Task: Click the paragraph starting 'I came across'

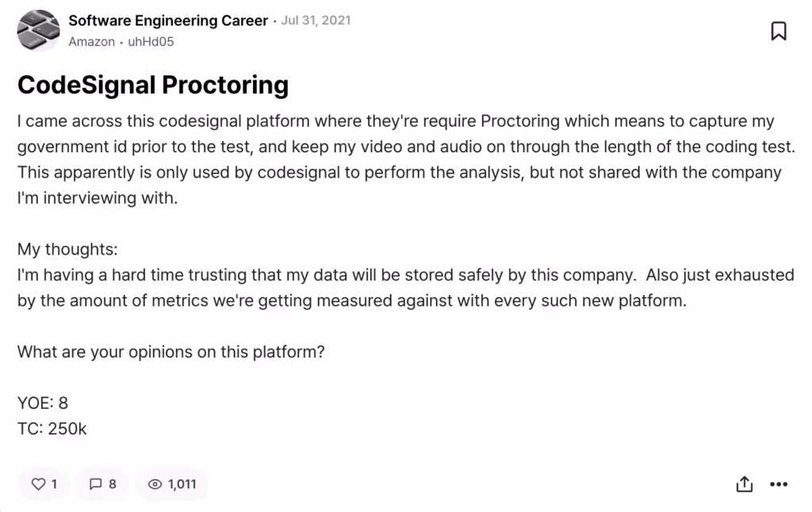Action: [396, 160]
